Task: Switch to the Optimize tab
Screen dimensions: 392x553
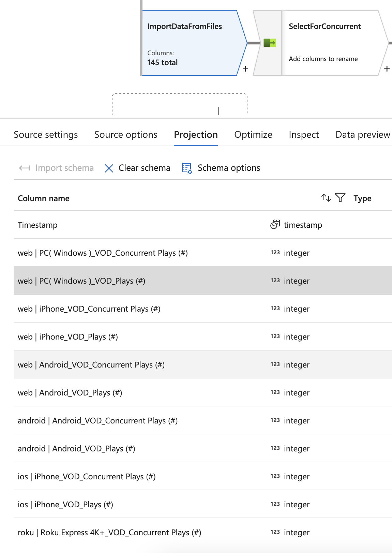Action: coord(253,135)
